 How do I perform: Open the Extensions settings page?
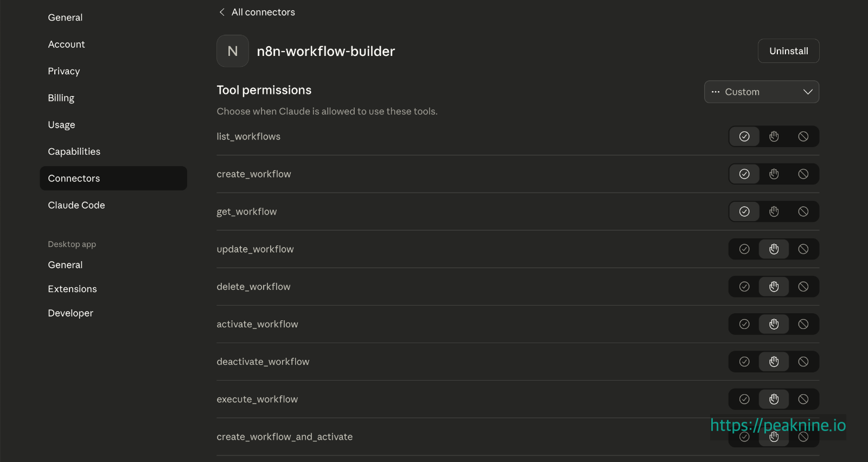(x=72, y=288)
